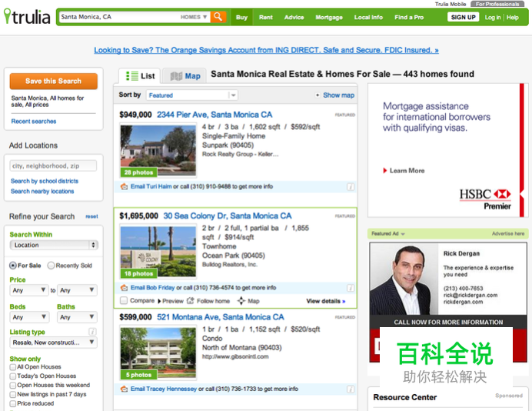Click the Preview arrow icon
Screen dimensions: 532x411
click(159, 301)
